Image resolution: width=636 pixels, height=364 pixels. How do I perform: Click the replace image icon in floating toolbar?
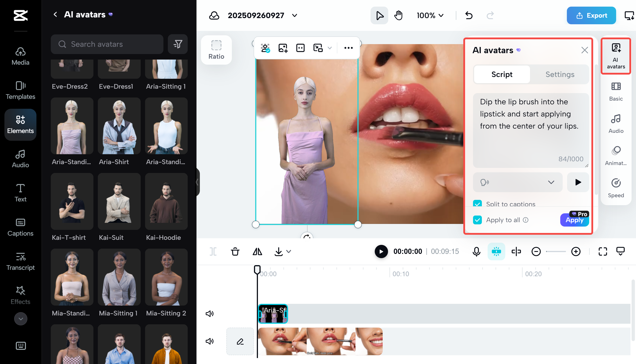tap(283, 48)
